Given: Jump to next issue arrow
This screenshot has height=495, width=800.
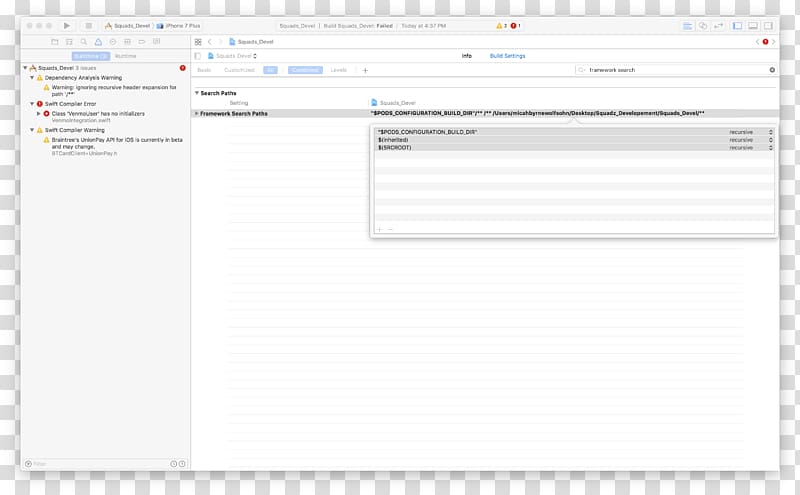Looking at the screenshot, I should [x=773, y=42].
